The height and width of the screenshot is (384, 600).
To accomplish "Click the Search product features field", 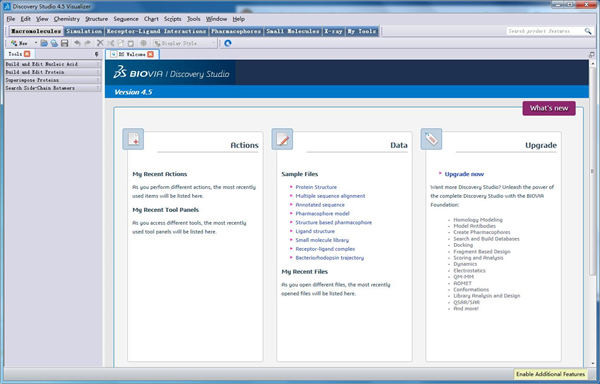I will pos(545,31).
